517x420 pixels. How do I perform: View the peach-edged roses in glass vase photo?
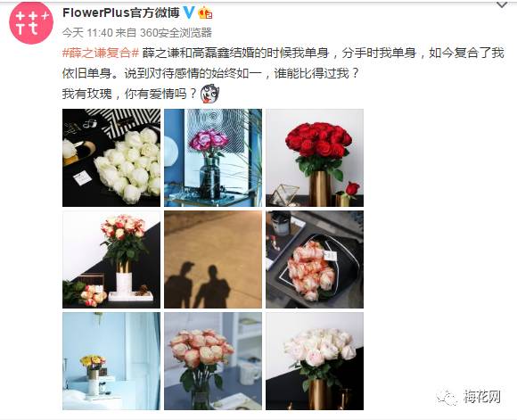(213, 361)
